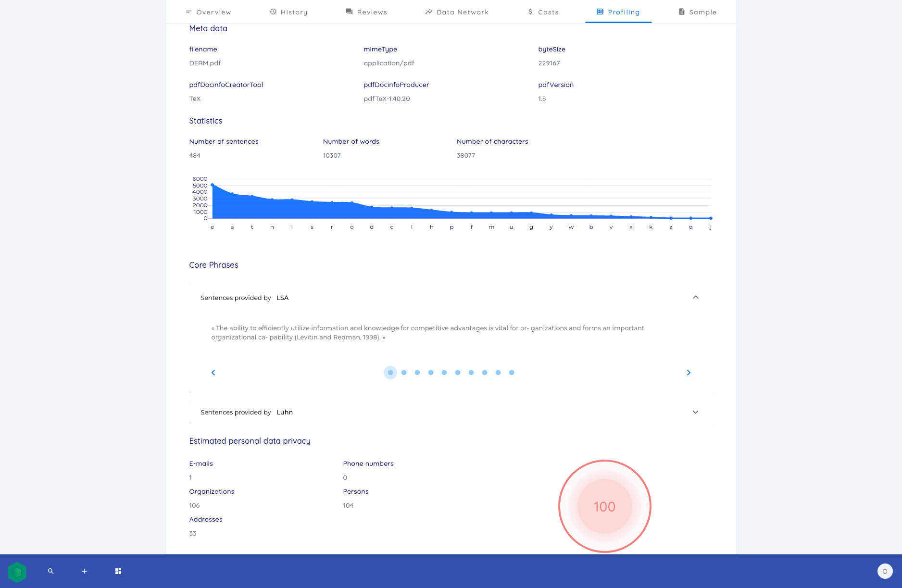Click the Phone numbers count 0
Image resolution: width=902 pixels, height=588 pixels.
click(345, 477)
